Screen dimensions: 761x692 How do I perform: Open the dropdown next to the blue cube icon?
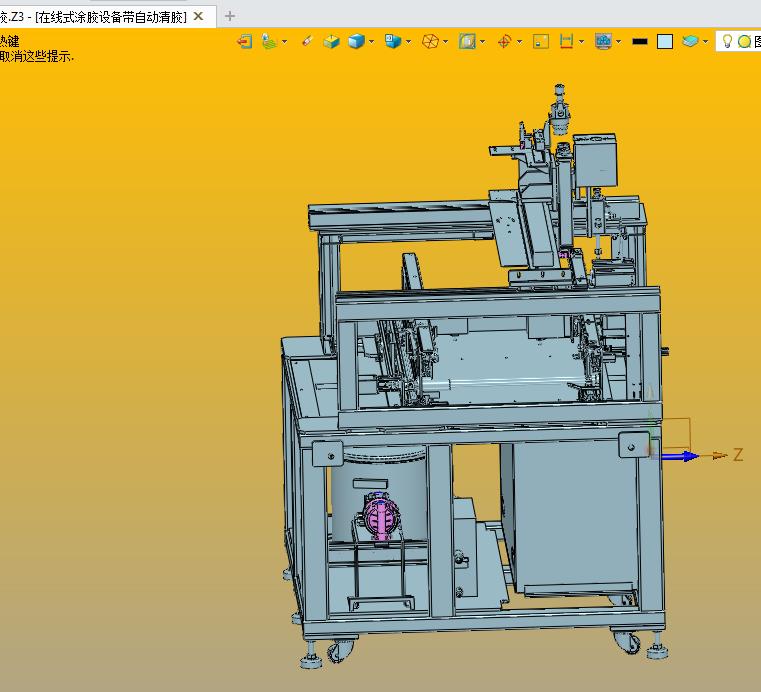372,42
